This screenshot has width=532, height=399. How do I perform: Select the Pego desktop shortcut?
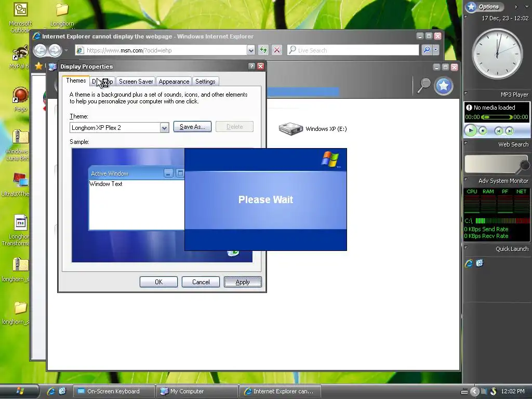20,99
